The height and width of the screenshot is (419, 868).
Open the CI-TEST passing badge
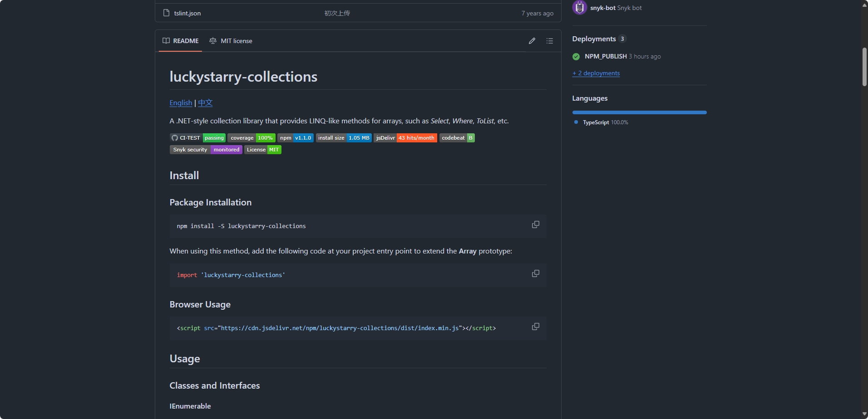click(197, 137)
